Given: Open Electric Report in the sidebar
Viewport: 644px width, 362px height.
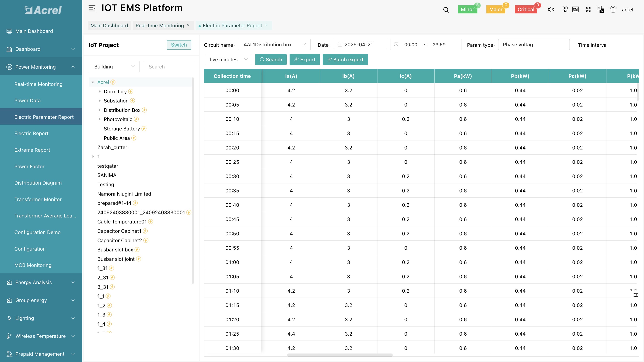Looking at the screenshot, I should pyautogui.click(x=32, y=133).
